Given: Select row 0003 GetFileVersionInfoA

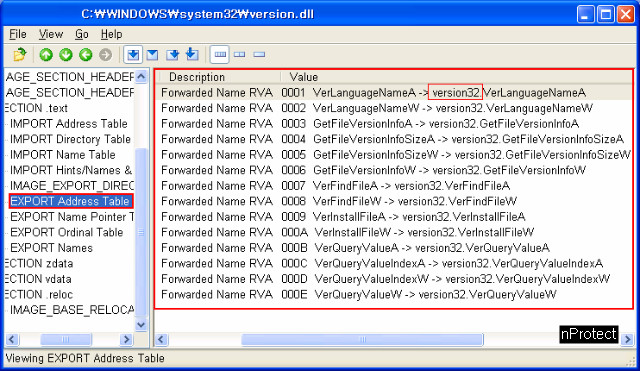Looking at the screenshot, I should 394,124.
